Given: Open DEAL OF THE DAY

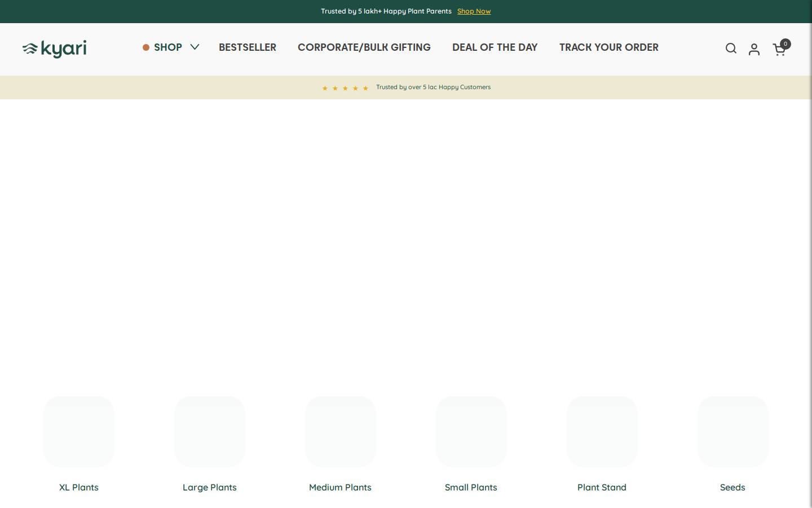Looking at the screenshot, I should pos(495,47).
